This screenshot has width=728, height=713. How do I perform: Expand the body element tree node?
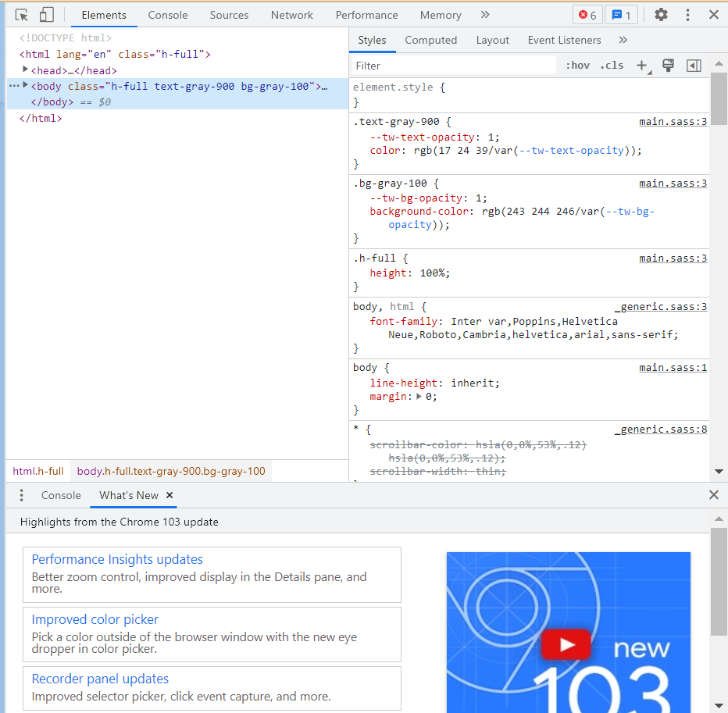(x=26, y=86)
